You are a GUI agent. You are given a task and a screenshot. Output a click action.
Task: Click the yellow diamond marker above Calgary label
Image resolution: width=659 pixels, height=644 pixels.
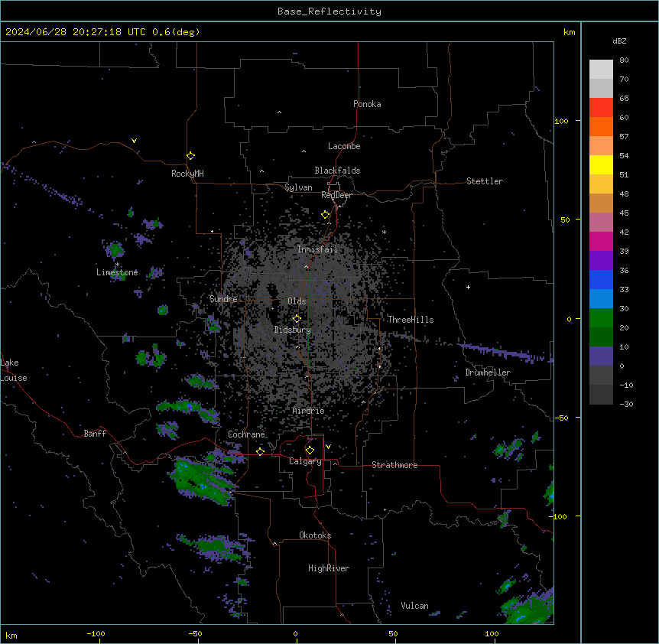(310, 450)
